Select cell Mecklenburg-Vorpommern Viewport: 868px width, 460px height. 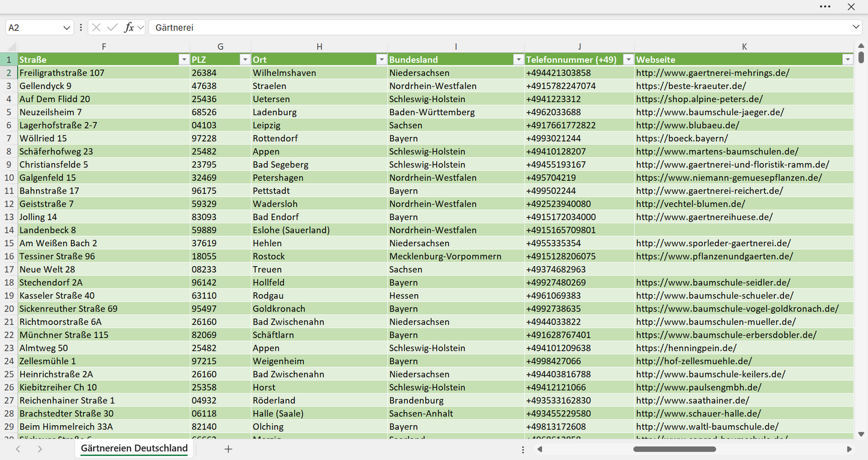[x=456, y=256]
